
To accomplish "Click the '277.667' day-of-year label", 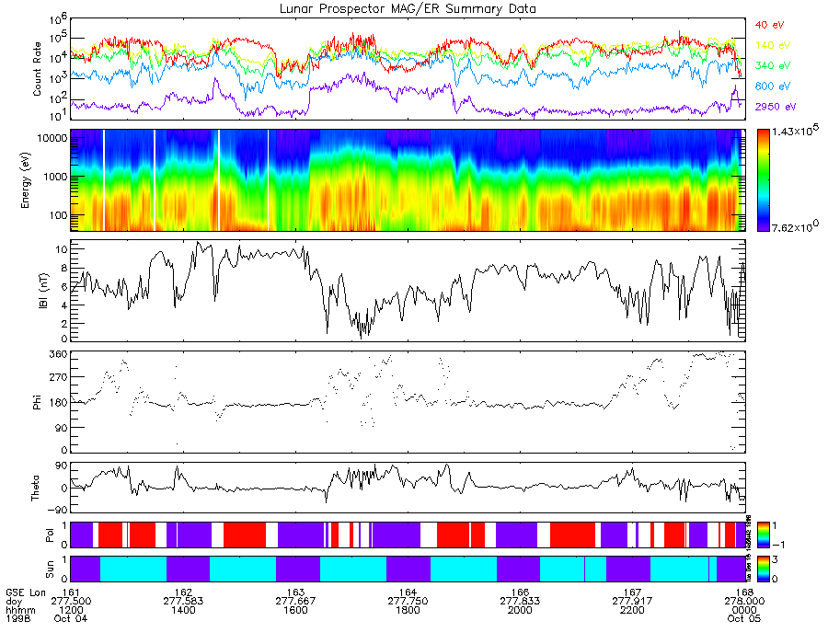I will click(295, 602).
